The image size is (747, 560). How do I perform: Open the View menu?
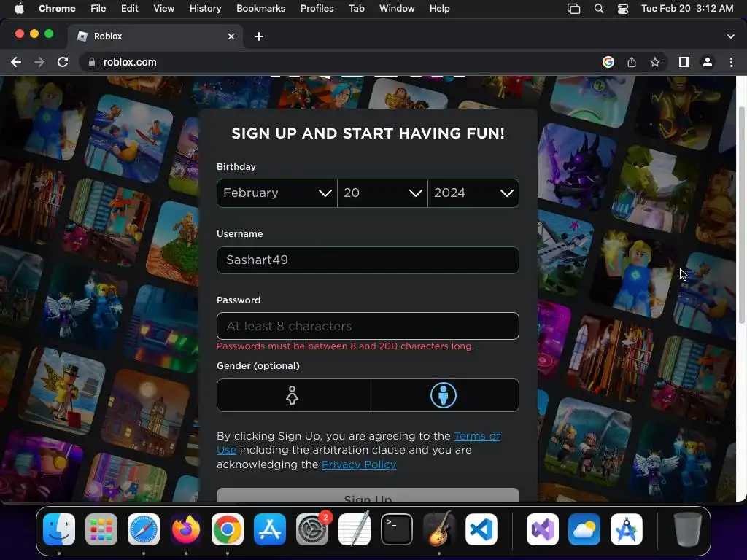(163, 8)
